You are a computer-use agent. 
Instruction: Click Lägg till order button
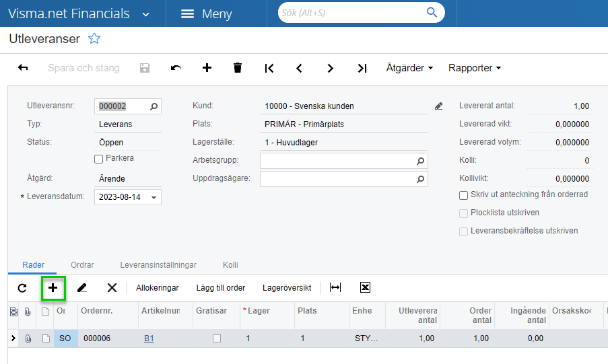point(221,287)
